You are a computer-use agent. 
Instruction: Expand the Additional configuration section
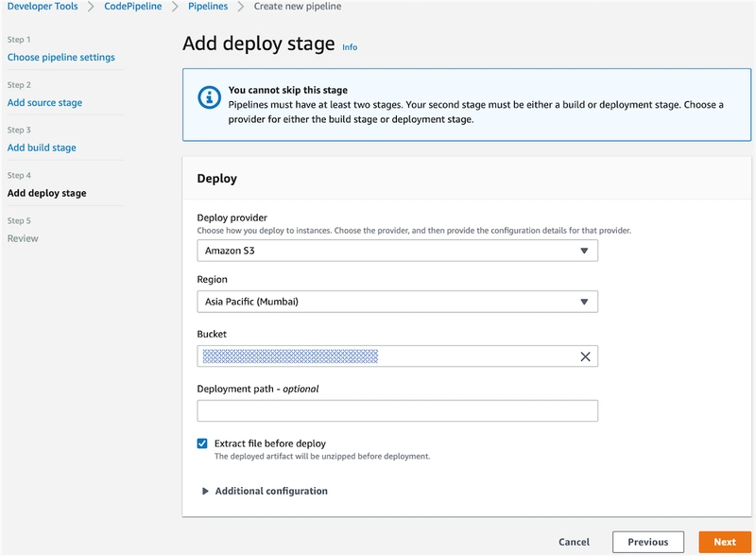click(271, 492)
